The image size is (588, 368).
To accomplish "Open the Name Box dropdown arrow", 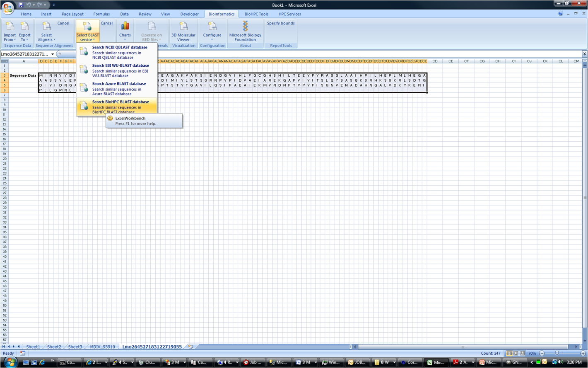I will [x=53, y=54].
